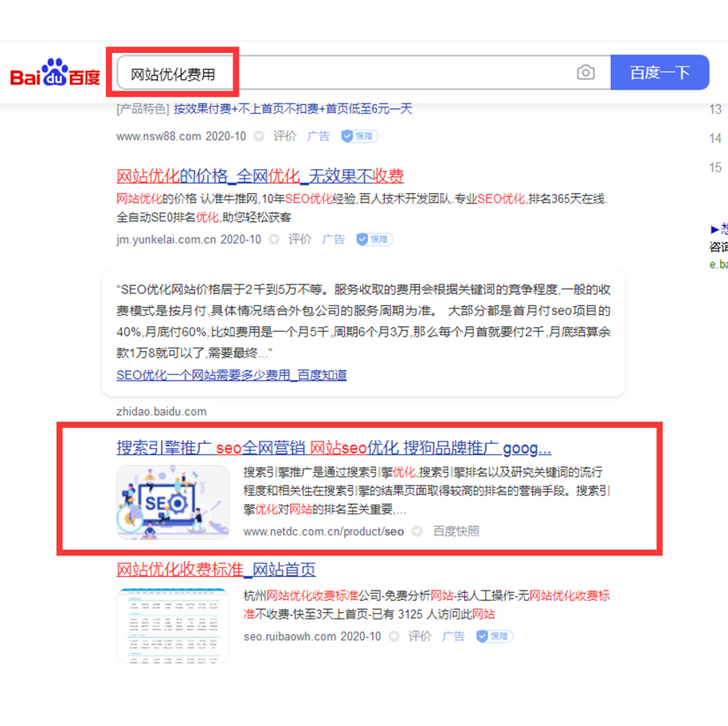Click circle icon after seo.ruibaowh.com date

coord(394,636)
